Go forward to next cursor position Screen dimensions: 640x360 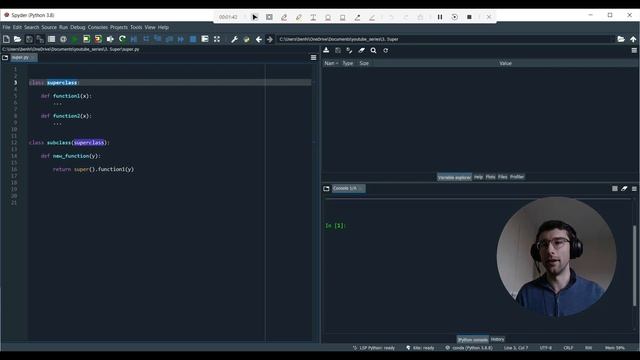click(270, 39)
